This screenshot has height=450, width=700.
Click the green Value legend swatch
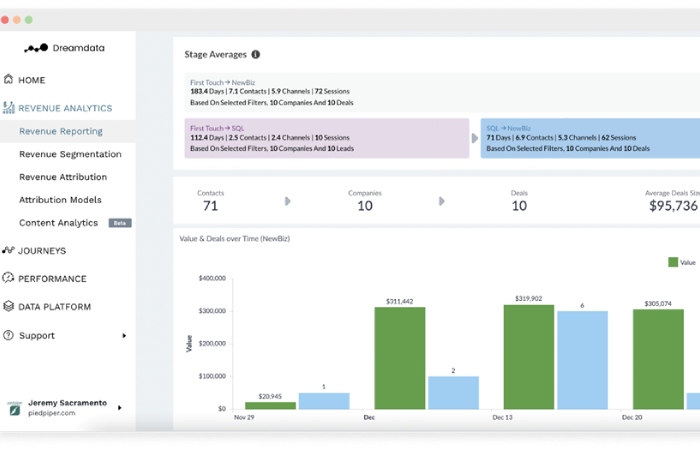point(673,262)
